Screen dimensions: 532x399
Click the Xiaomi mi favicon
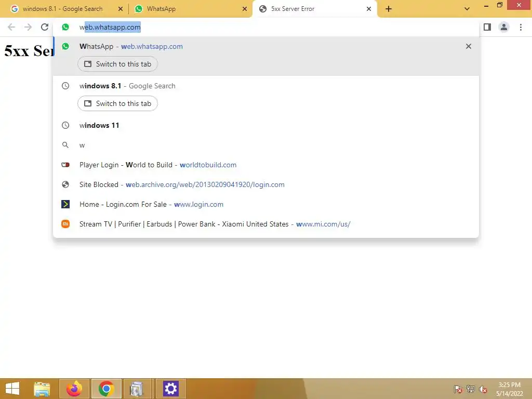tap(65, 224)
